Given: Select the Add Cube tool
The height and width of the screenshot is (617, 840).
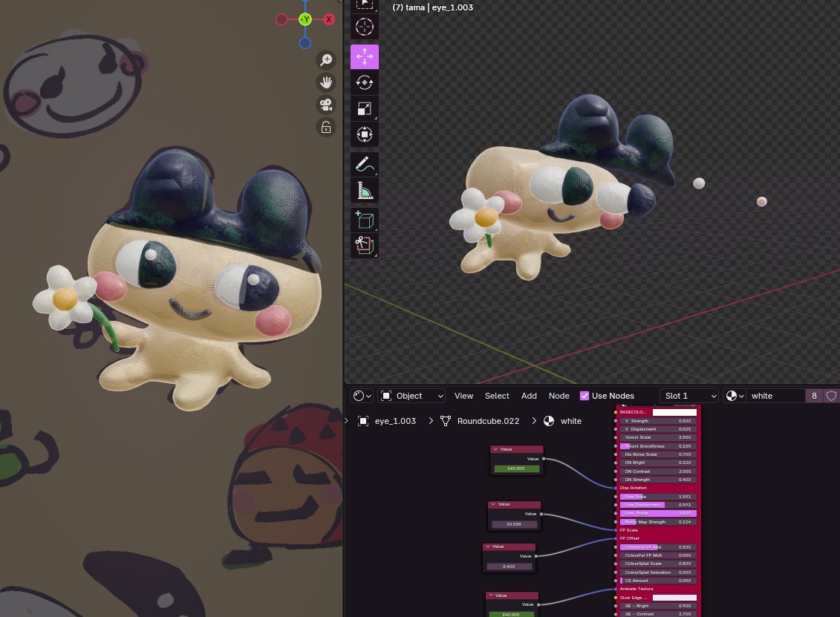Looking at the screenshot, I should pyautogui.click(x=364, y=220).
